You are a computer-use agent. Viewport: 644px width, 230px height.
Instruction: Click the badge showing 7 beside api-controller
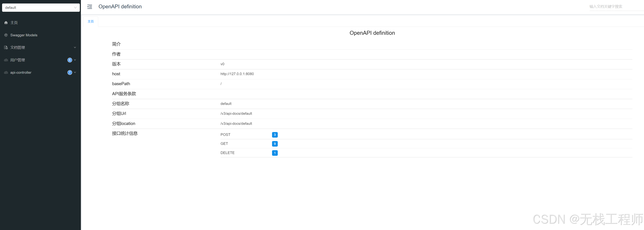click(69, 72)
